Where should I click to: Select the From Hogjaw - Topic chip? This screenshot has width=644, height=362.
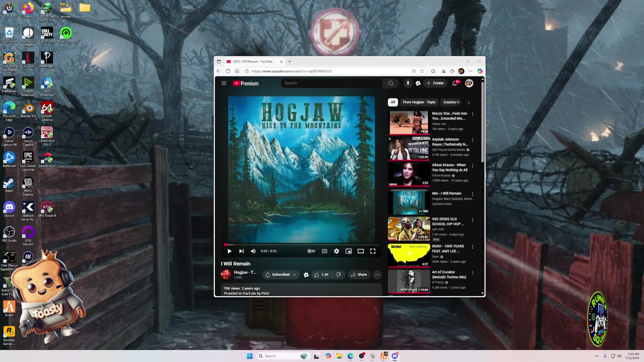(x=419, y=102)
